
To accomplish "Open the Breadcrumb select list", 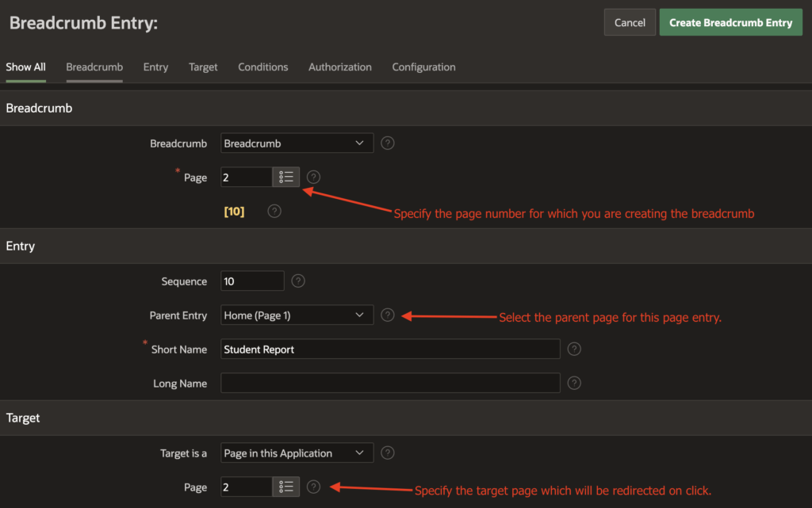I will coord(297,143).
